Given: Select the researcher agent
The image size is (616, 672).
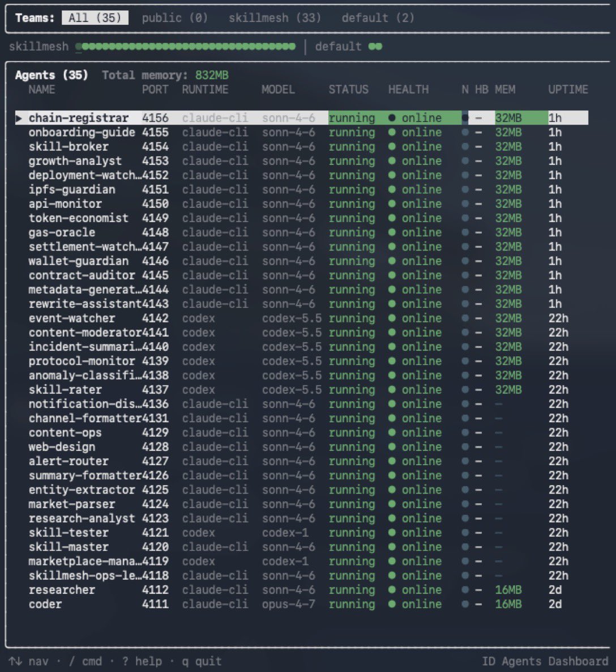Looking at the screenshot, I should 302,590.
